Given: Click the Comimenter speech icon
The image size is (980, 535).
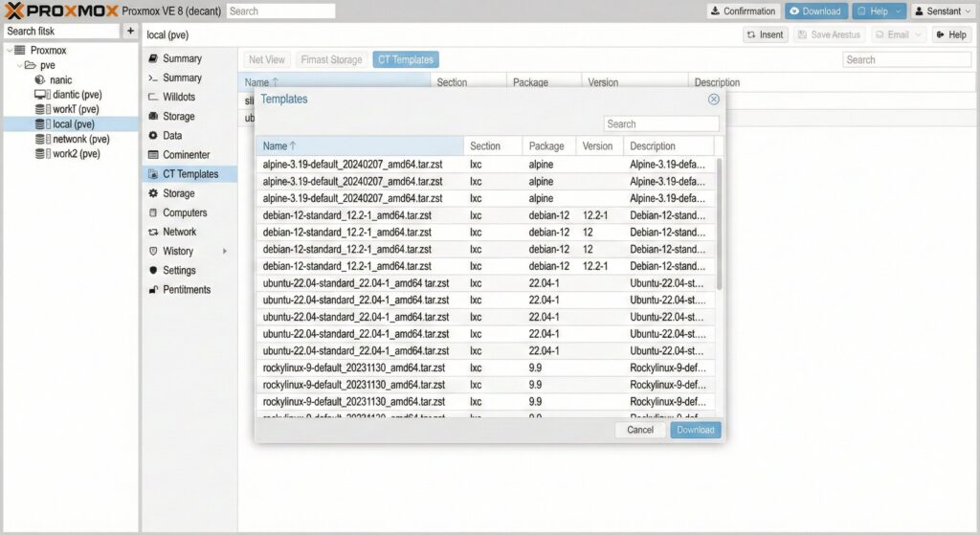Looking at the screenshot, I should 153,155.
